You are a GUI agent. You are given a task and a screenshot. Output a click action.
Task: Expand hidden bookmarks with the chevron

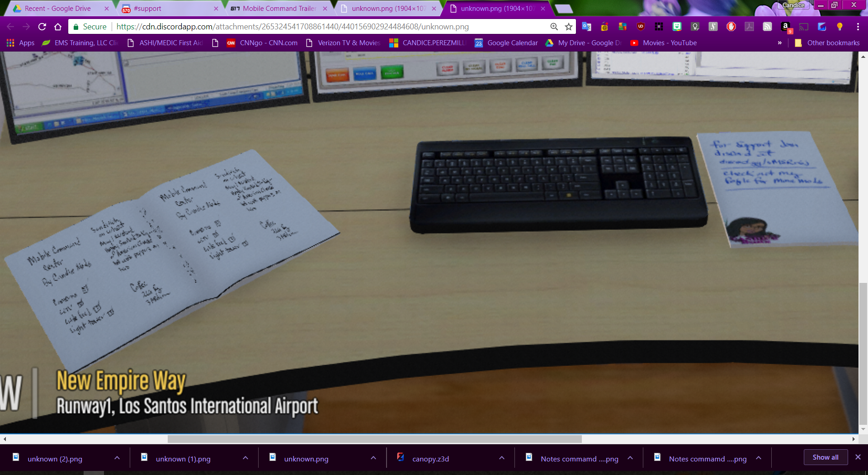(779, 43)
